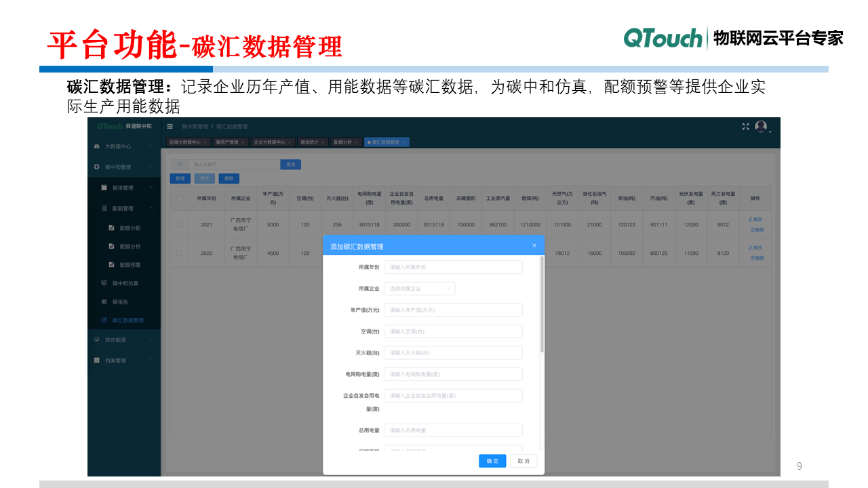
Task: Check the checkbox for the 2020 record
Action: [179, 253]
